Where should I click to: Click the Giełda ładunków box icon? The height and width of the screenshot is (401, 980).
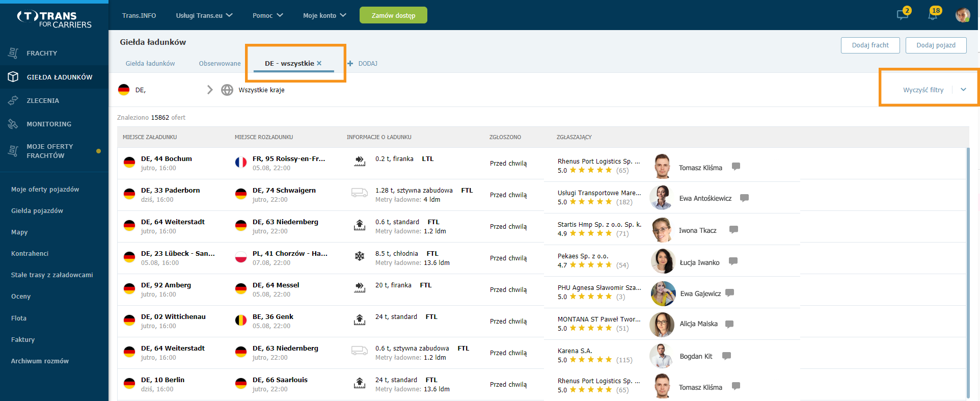13,77
